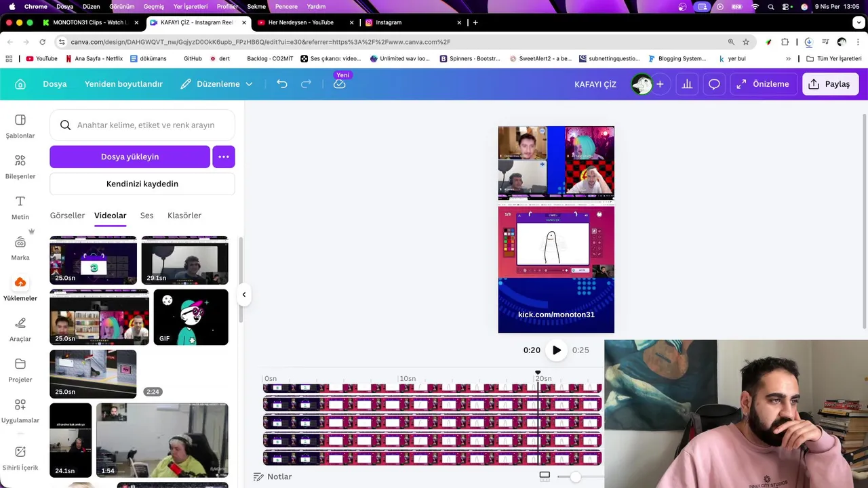Open the Apple menu
The width and height of the screenshot is (868, 488).
[12, 6]
